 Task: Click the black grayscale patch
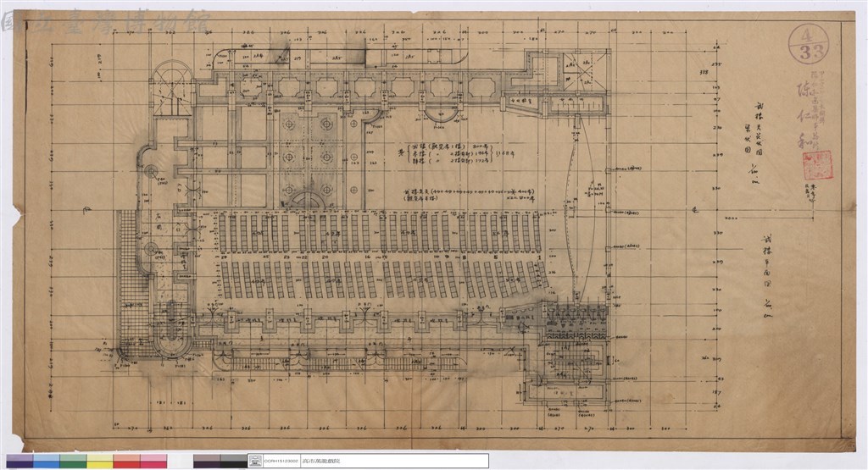(x=233, y=462)
